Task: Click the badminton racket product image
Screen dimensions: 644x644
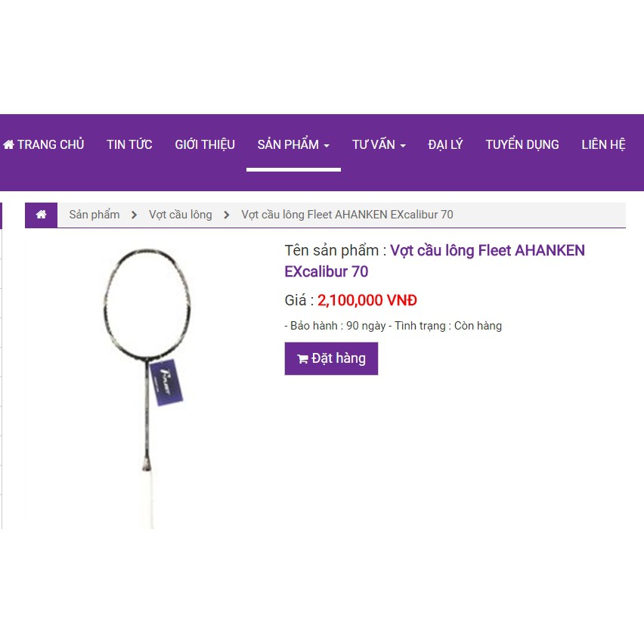Action: tap(147, 388)
